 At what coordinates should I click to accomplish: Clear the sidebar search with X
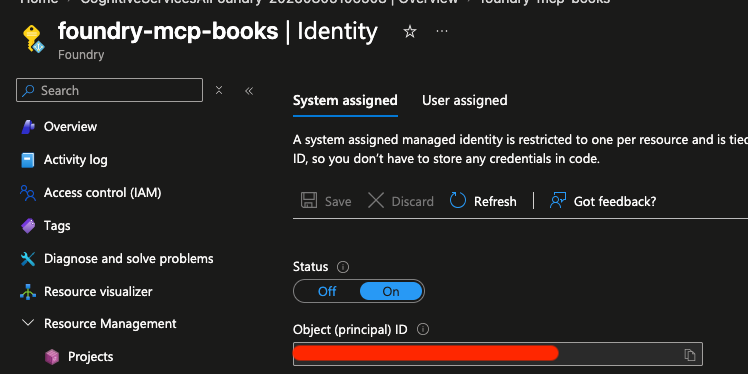[x=219, y=90]
